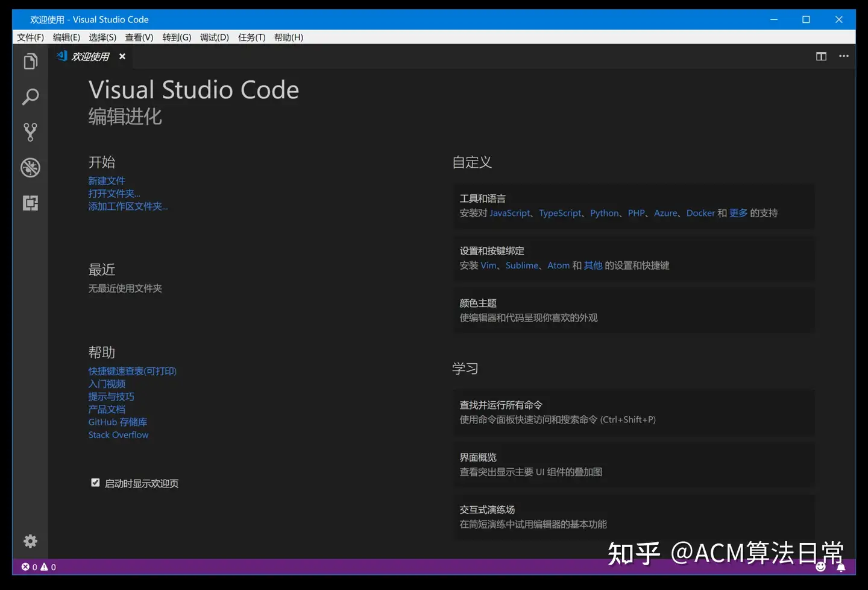Open the GitHub 存储库 link

118,422
